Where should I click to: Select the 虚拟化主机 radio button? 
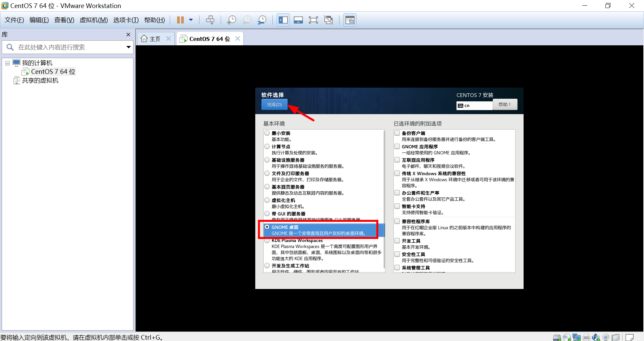[x=267, y=200]
